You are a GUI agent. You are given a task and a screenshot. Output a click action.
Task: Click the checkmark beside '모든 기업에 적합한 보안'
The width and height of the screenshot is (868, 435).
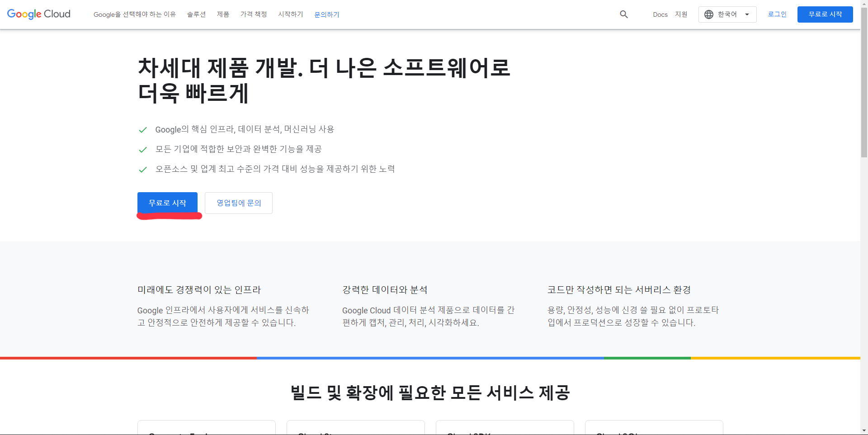(x=143, y=150)
